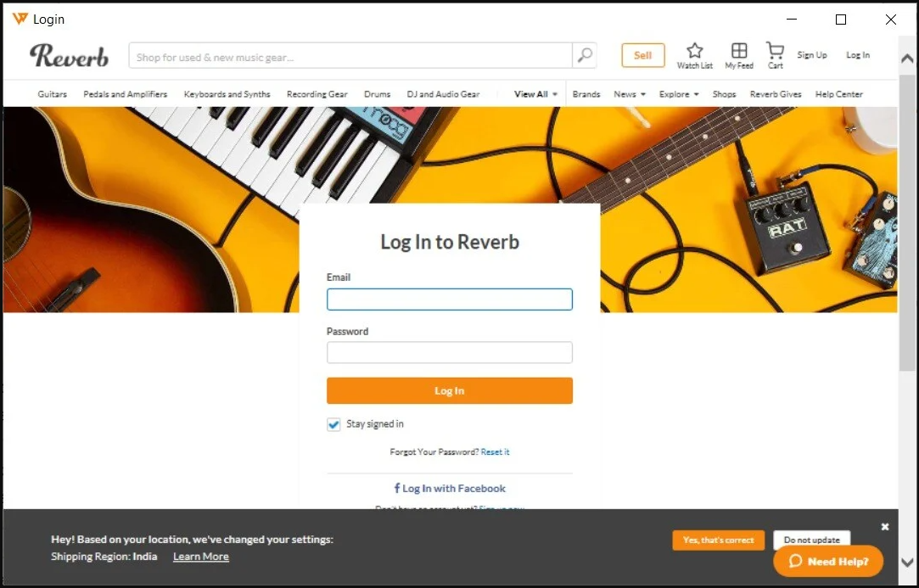Focus the Password input field
This screenshot has width=919, height=588.
(450, 352)
